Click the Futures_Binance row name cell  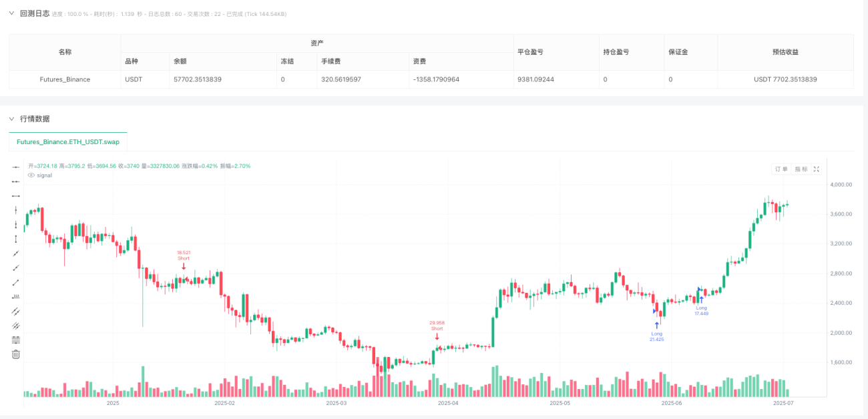pos(65,79)
